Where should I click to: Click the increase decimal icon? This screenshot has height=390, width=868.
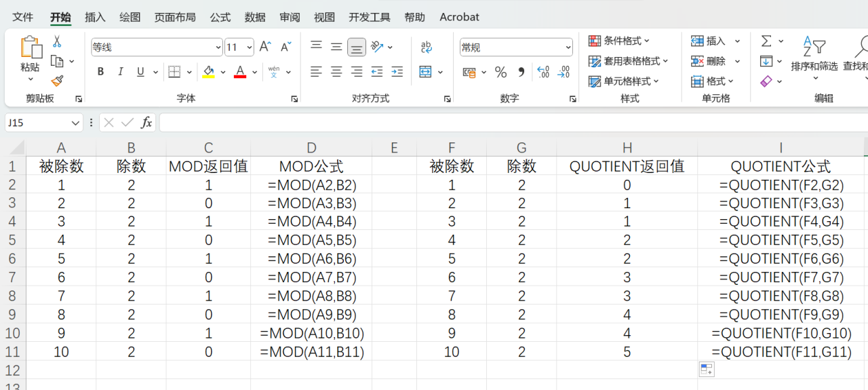click(542, 72)
